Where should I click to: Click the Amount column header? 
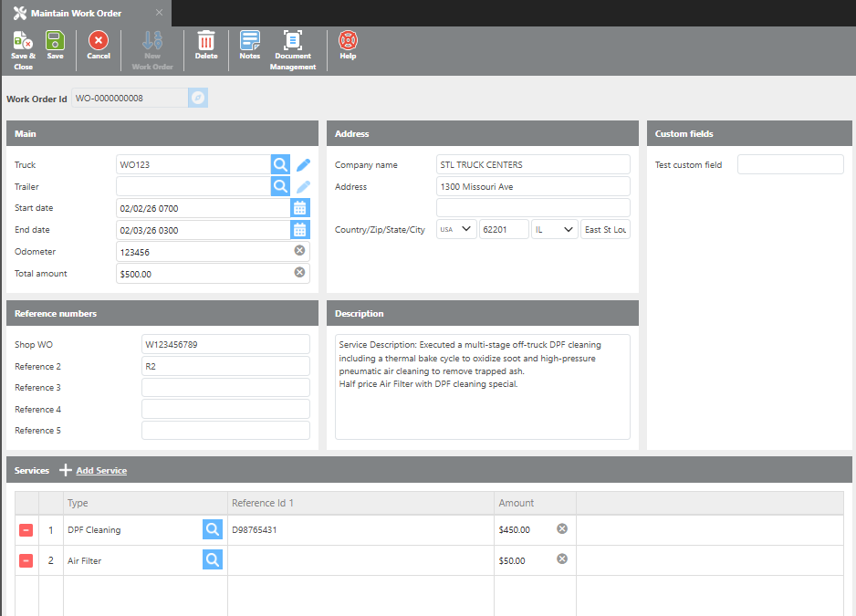517,503
